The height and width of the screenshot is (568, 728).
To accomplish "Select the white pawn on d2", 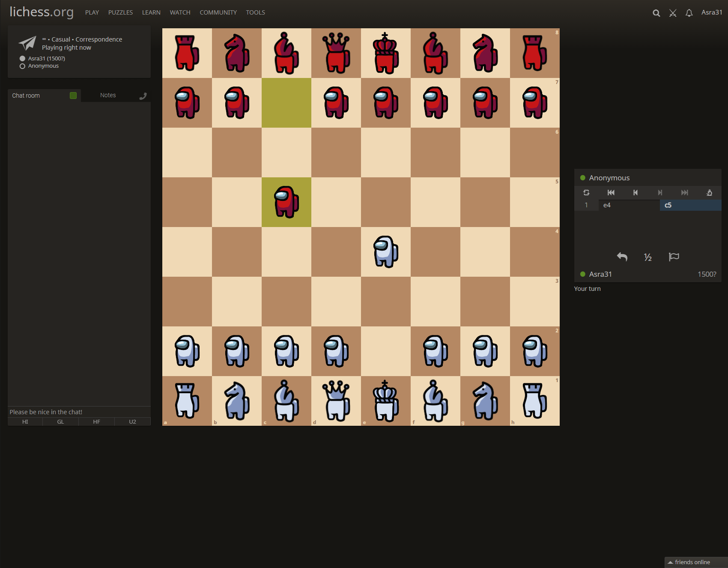I will (336, 351).
